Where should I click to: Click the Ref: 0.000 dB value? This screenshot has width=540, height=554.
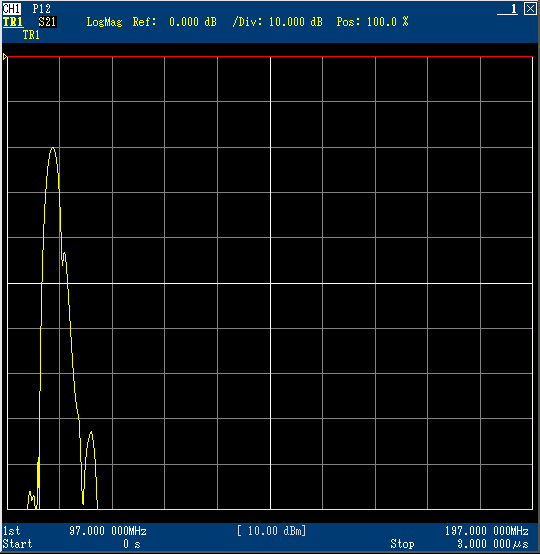(175, 22)
